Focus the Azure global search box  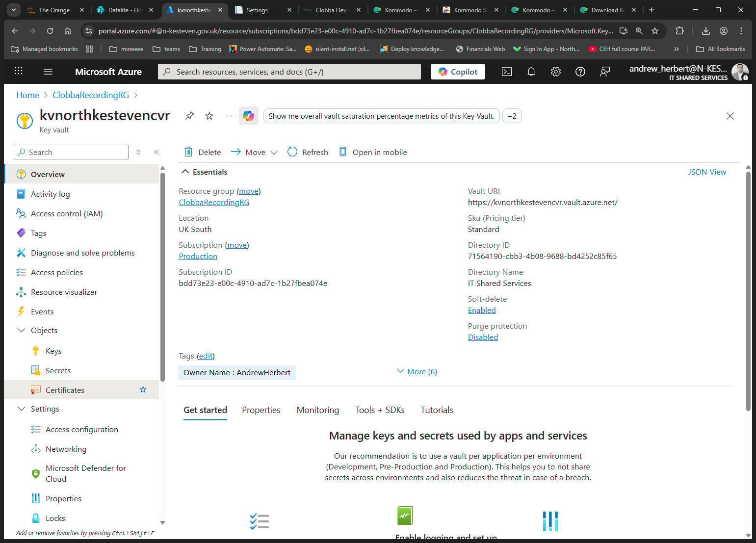[x=289, y=72]
